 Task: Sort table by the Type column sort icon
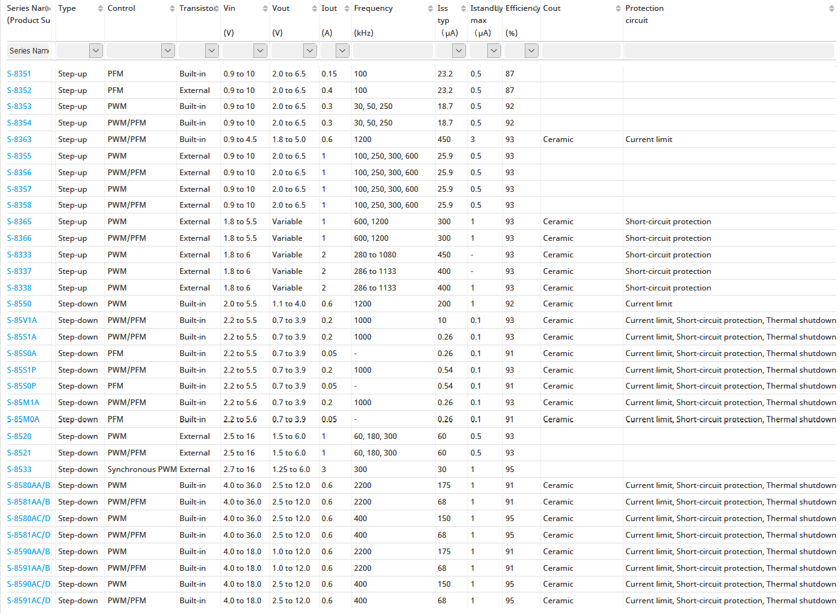point(101,8)
